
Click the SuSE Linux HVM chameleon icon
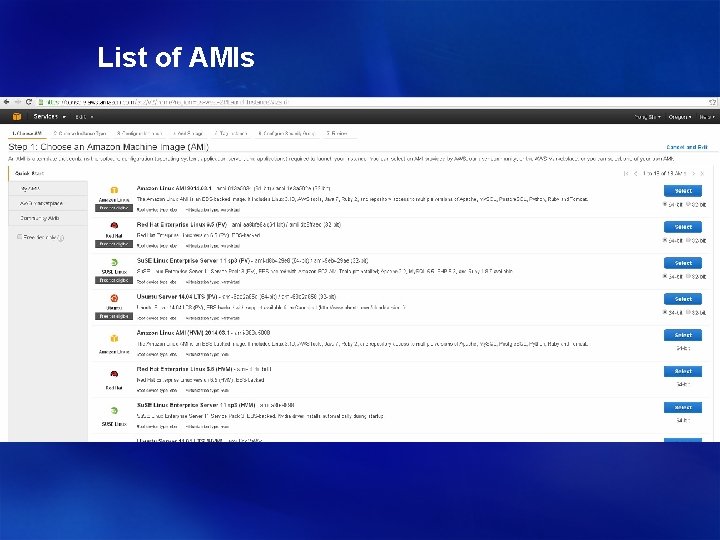point(114,410)
